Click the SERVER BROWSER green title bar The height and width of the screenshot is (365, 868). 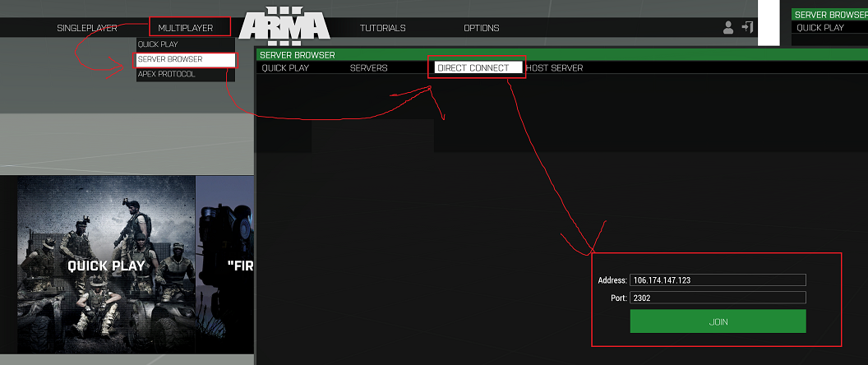pyautogui.click(x=561, y=55)
